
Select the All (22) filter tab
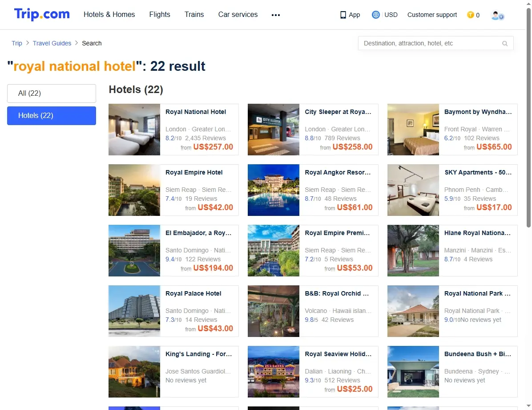tap(52, 93)
